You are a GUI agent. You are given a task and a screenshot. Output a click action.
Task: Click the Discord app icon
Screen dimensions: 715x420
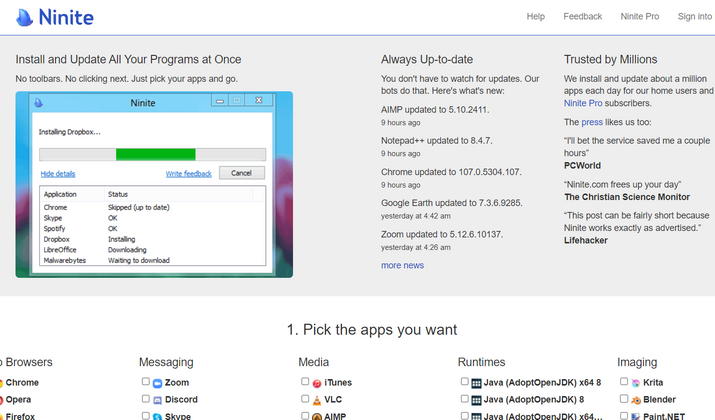pyautogui.click(x=157, y=400)
